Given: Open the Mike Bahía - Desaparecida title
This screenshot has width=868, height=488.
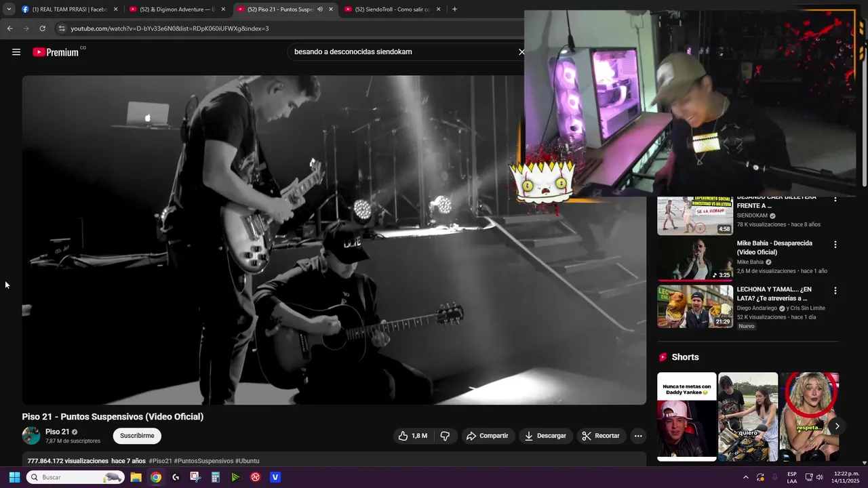Looking at the screenshot, I should coord(774,247).
